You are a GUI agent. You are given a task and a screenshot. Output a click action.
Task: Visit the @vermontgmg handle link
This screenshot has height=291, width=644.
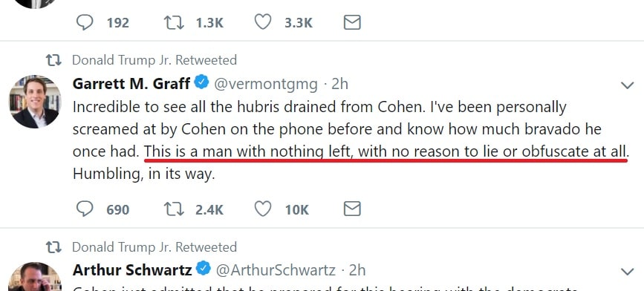266,84
